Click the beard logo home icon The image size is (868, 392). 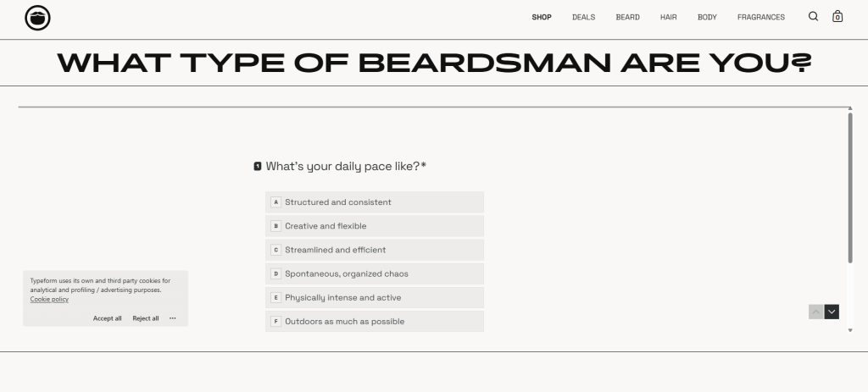(x=37, y=18)
